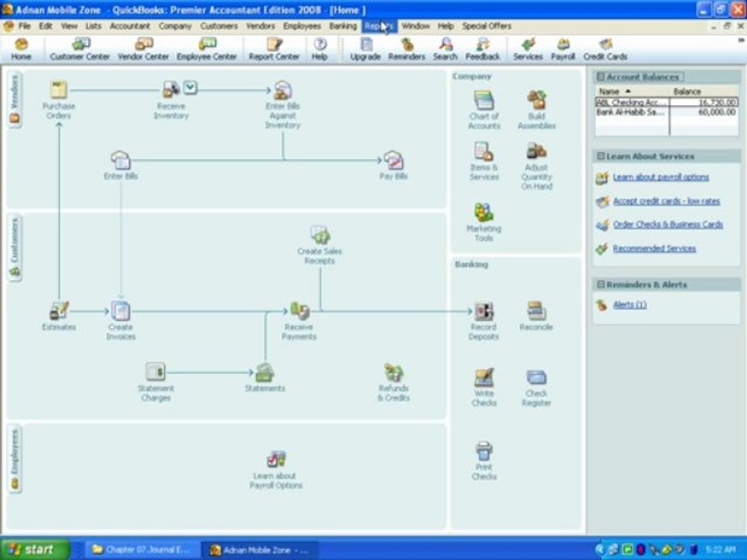Open the Lists menu

93,26
